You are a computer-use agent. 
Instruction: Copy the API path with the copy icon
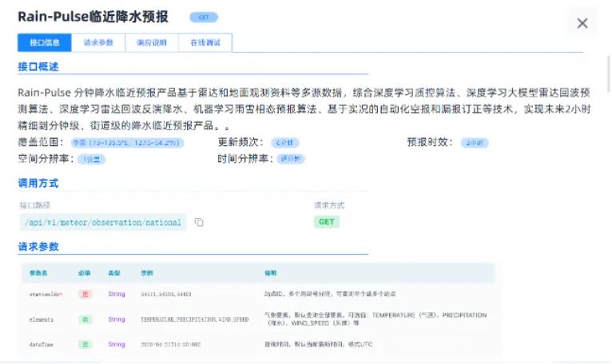coord(199,222)
